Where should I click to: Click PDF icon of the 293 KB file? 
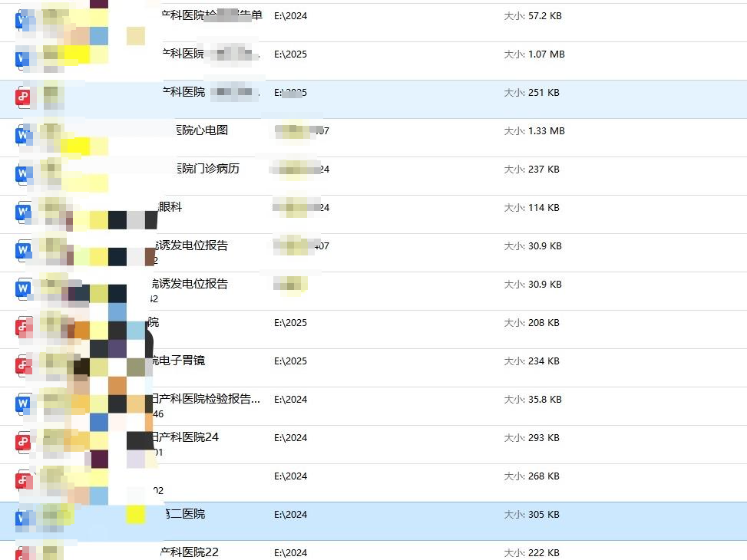22,443
